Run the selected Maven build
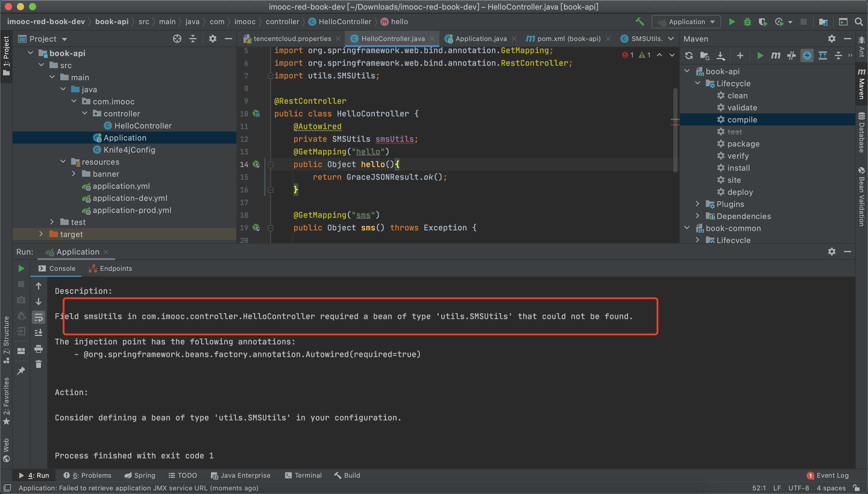Screen dimensions: 868x494 click(760, 55)
